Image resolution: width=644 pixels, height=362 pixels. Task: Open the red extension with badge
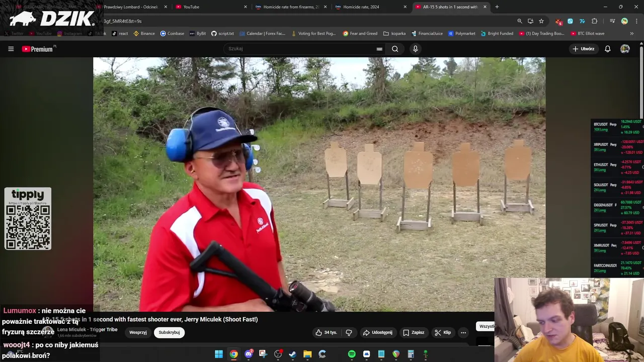coord(558,21)
